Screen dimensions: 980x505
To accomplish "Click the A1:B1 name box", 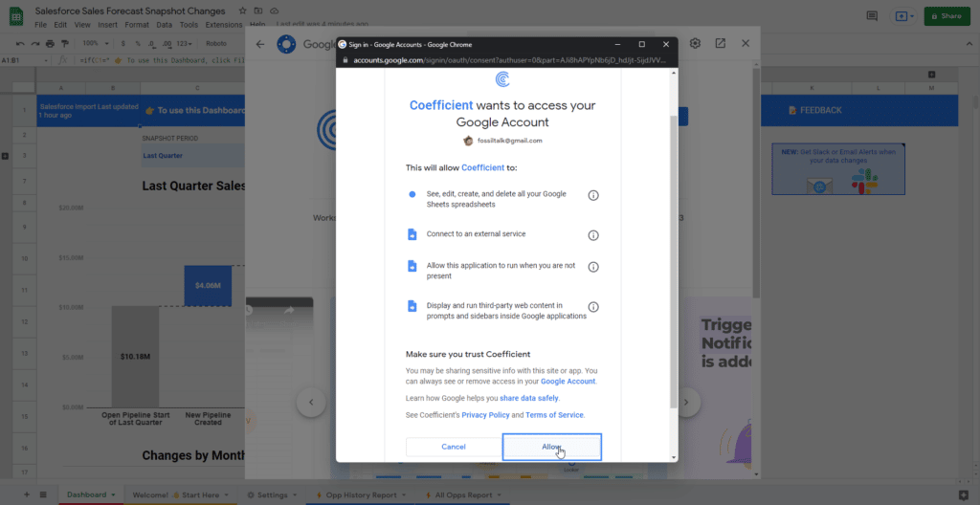I will click(x=25, y=60).
